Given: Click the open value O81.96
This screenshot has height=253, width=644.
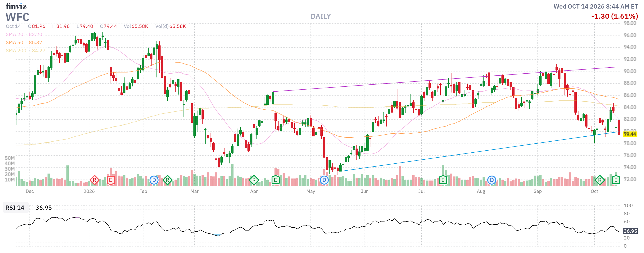Looking at the screenshot, I should tap(36, 27).
